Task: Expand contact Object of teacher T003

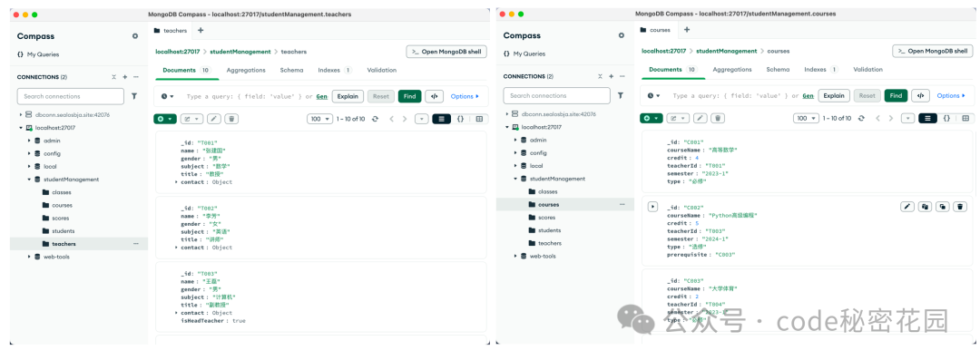Action: coord(176,313)
